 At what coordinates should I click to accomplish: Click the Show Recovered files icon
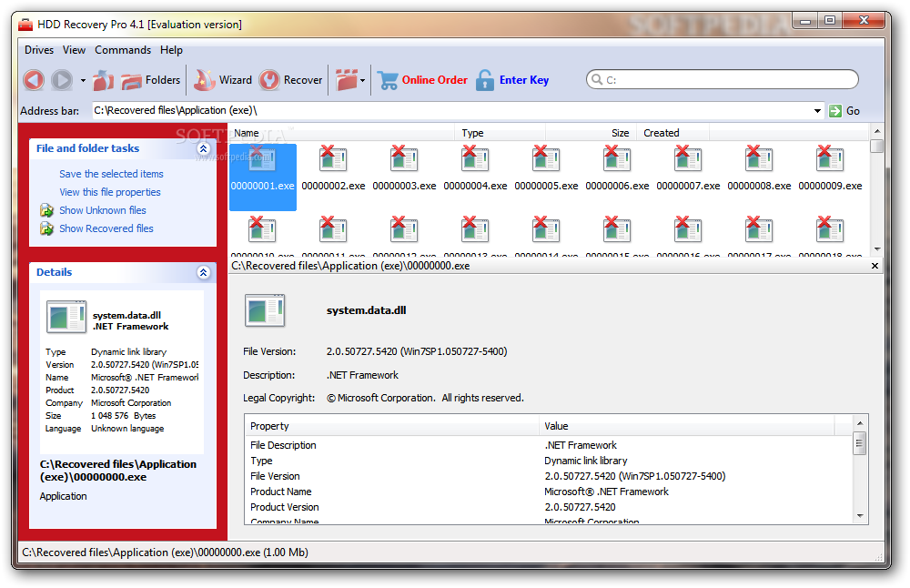tap(46, 228)
